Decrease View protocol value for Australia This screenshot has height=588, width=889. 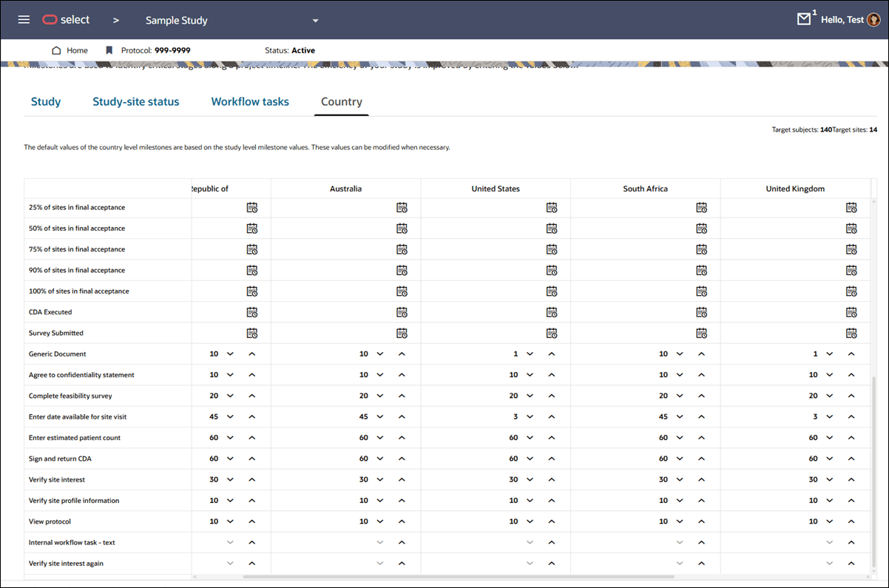click(382, 521)
